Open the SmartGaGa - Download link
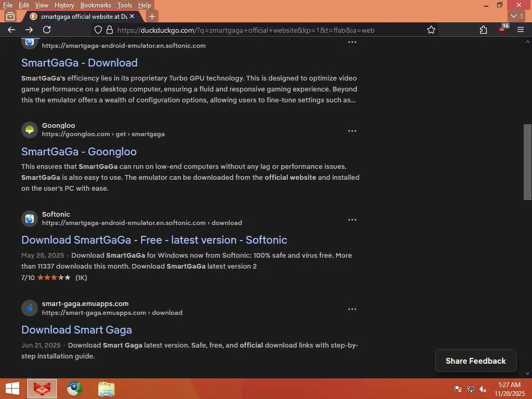 (x=79, y=63)
